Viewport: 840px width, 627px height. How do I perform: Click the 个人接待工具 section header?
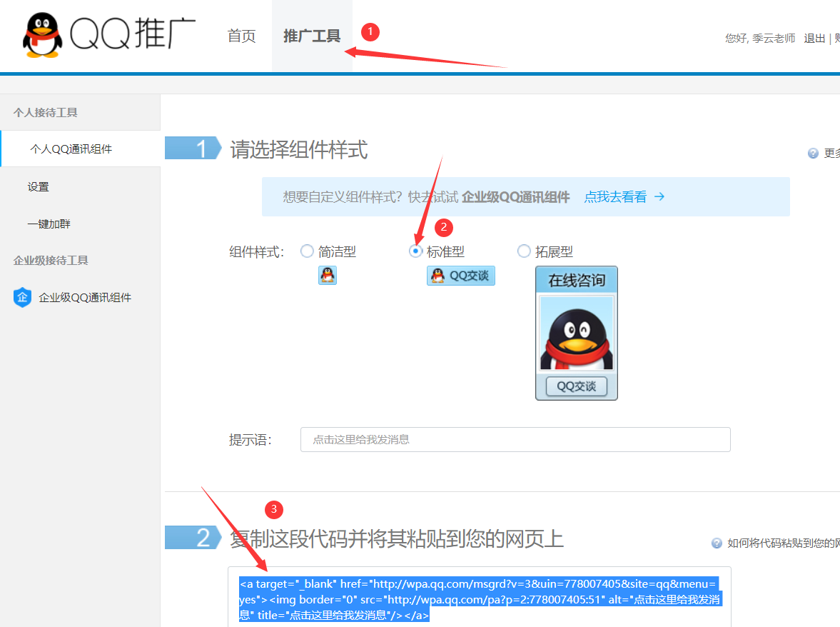tap(46, 113)
